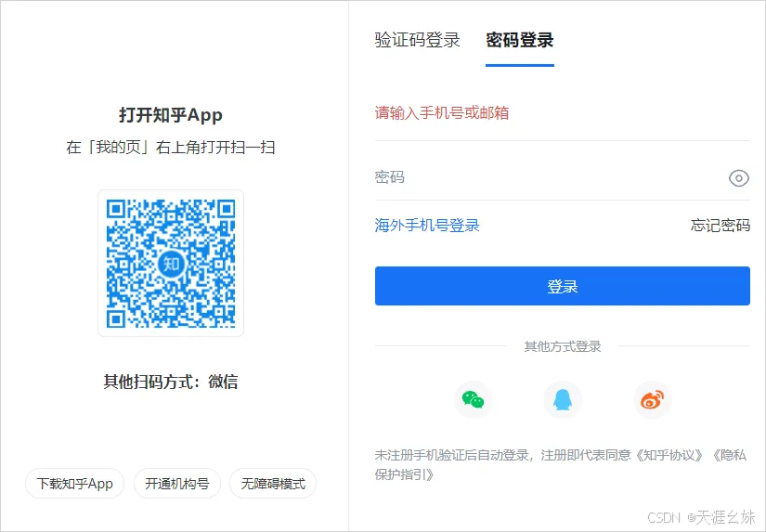Focus the 请输入手机号或邮箱 input field
This screenshot has height=532, width=766.
(563, 113)
